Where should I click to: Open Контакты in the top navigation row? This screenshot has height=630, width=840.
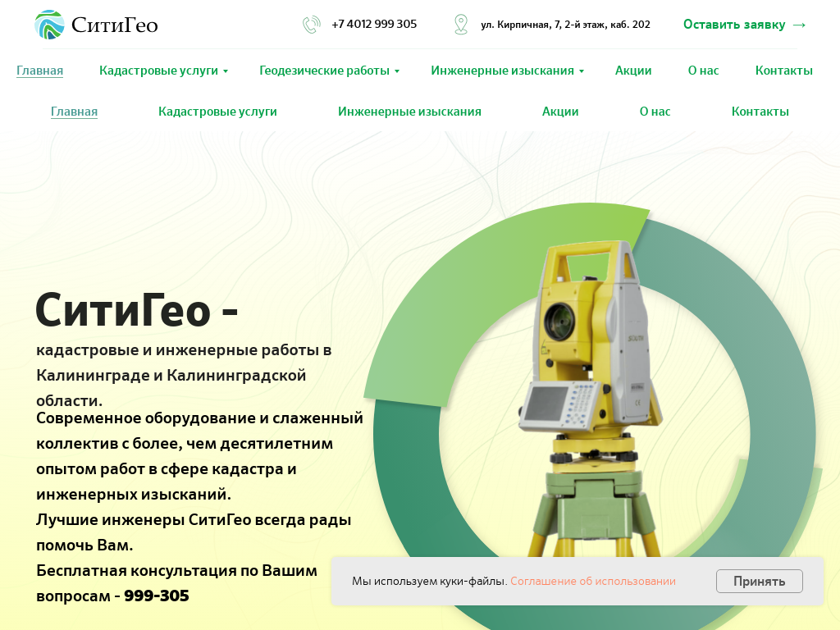click(783, 71)
